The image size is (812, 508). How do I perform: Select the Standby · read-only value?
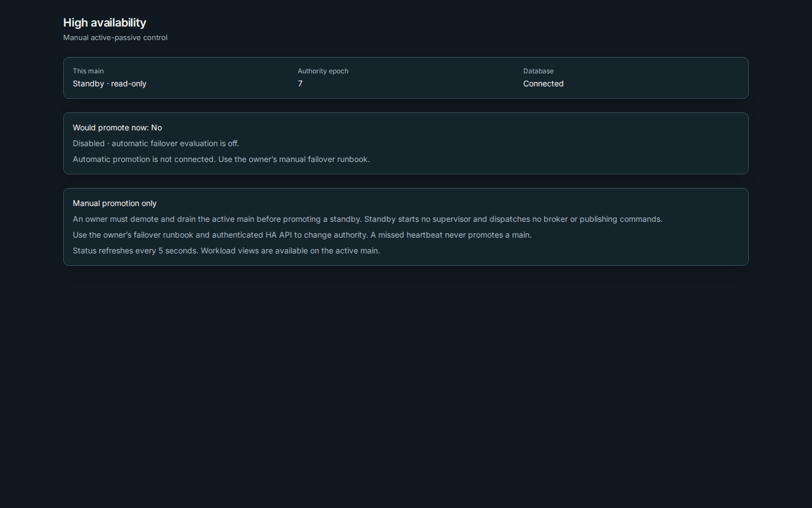(x=109, y=84)
